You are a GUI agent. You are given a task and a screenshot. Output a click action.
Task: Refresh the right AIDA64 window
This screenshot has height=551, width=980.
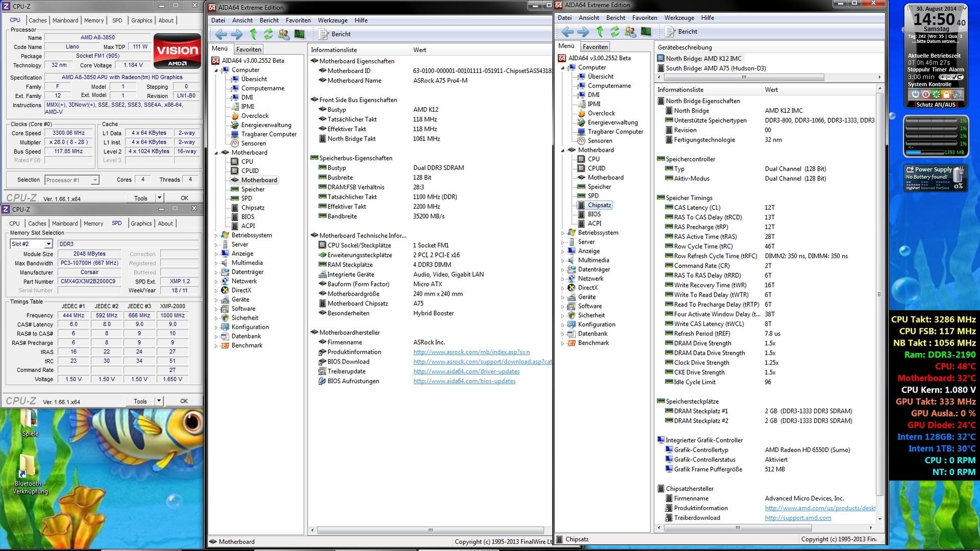(614, 32)
